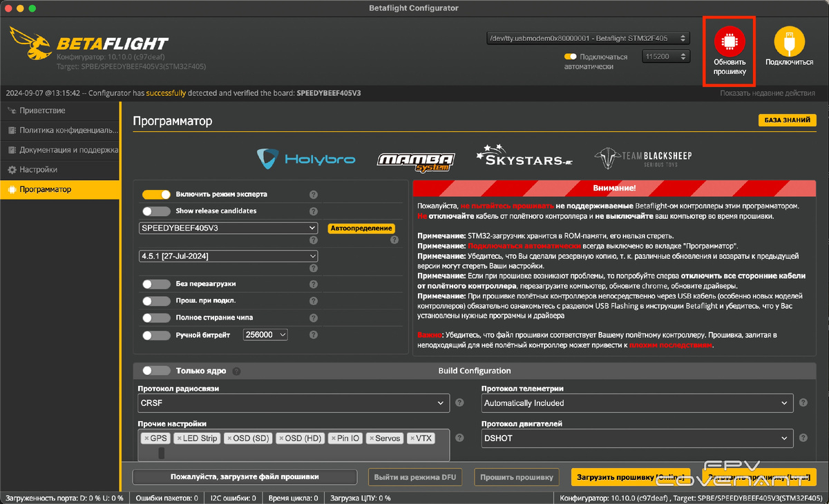Open the serial port /dev/tty.usbmodem dropdown
The width and height of the screenshot is (829, 504).
587,38
